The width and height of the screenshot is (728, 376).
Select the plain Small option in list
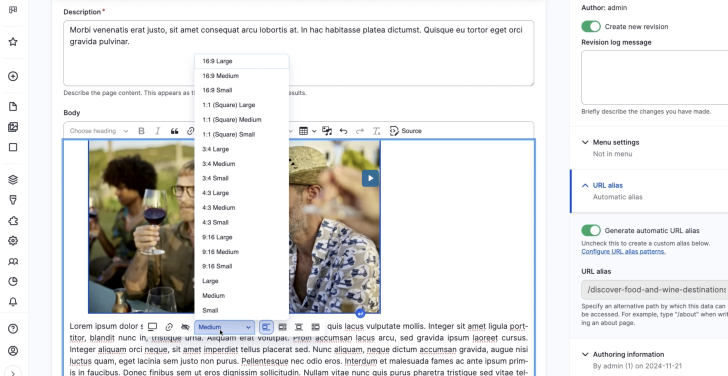tap(241, 311)
